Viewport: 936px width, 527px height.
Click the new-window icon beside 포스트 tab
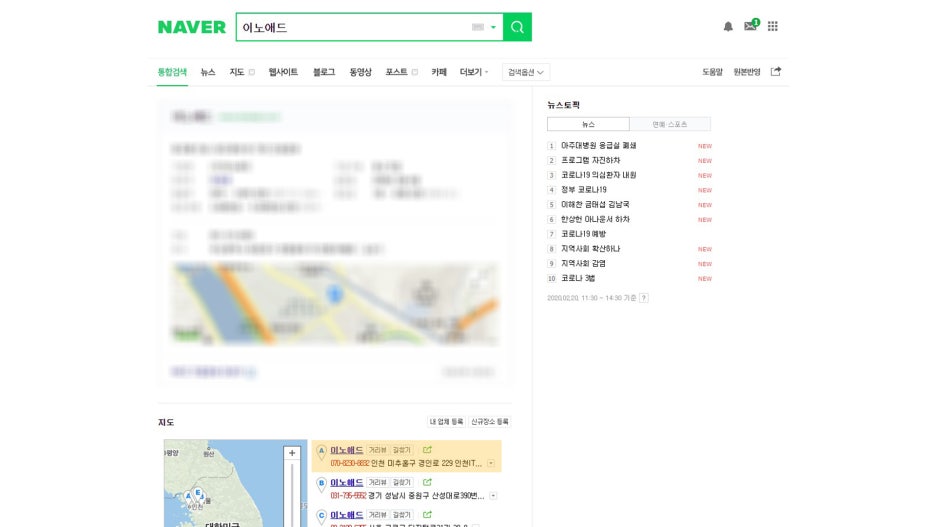(x=415, y=72)
